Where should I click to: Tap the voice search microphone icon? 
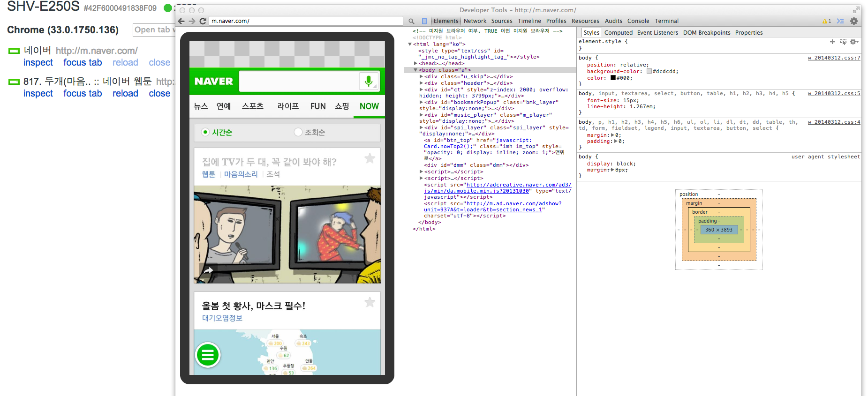tap(369, 81)
